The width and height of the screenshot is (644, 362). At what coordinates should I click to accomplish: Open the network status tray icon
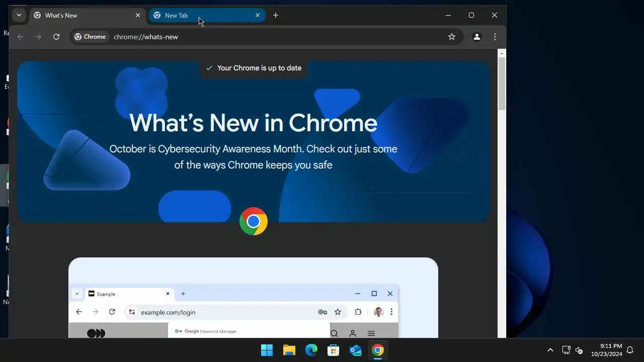pyautogui.click(x=566, y=350)
